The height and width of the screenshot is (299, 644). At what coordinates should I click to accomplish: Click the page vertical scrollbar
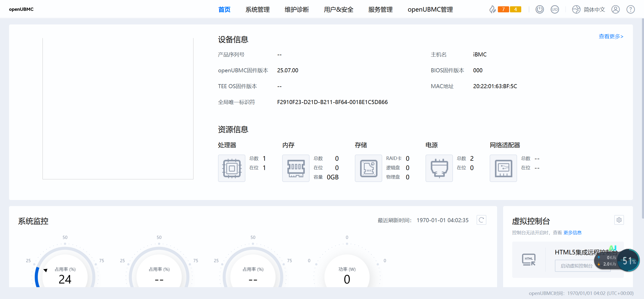(643, 118)
